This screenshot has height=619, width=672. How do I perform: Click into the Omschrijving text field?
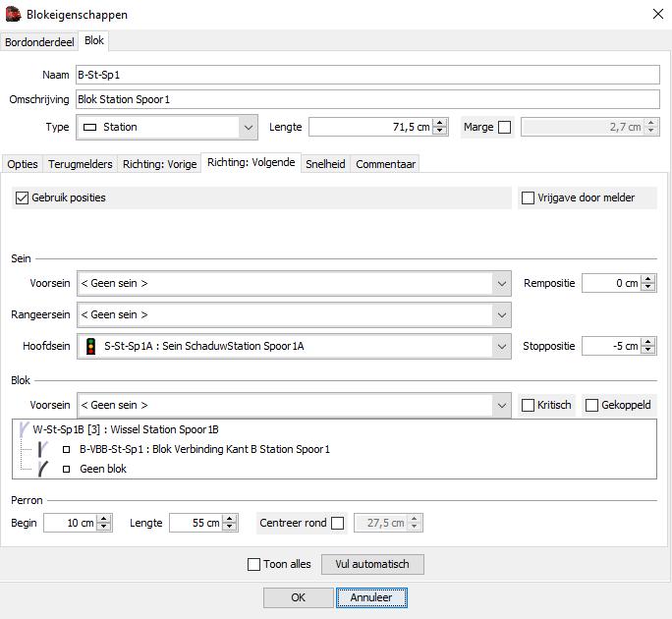point(367,99)
